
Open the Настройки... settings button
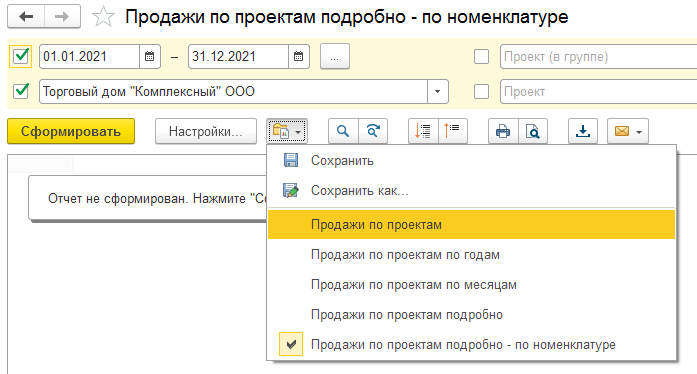206,131
